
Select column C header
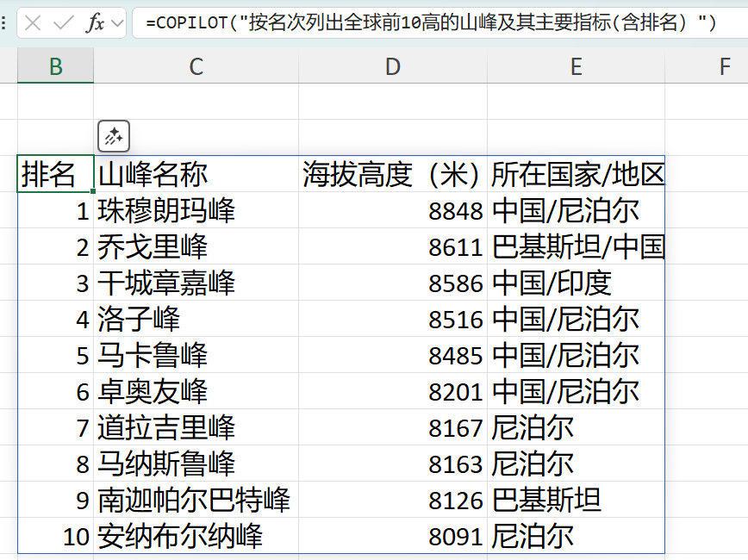click(x=196, y=66)
